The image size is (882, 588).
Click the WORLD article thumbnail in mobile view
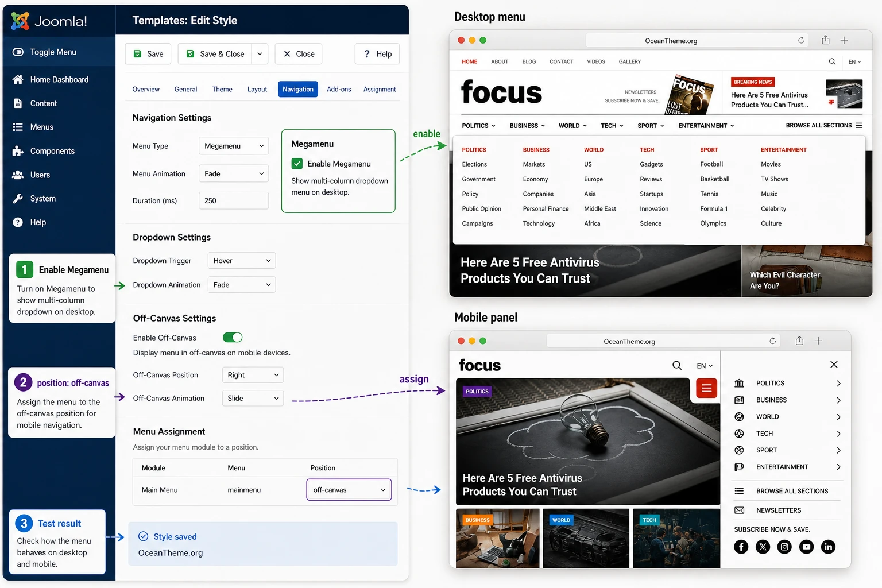(586, 538)
